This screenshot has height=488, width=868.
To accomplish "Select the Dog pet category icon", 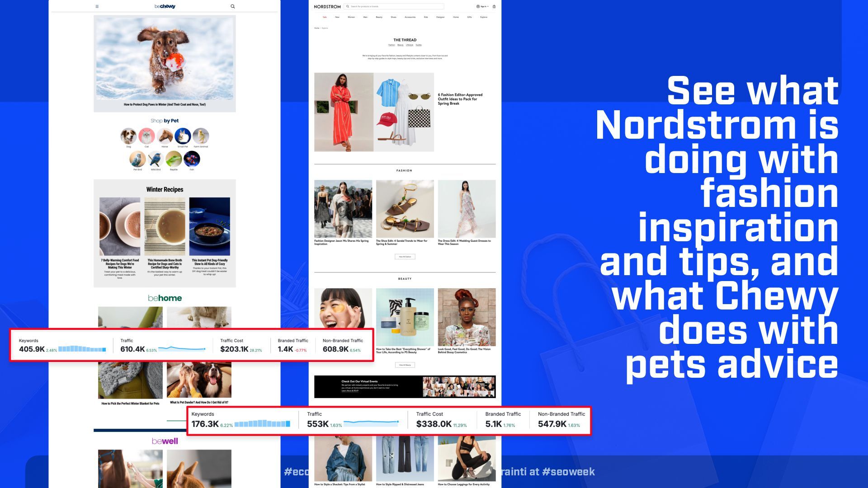I will 128,136.
